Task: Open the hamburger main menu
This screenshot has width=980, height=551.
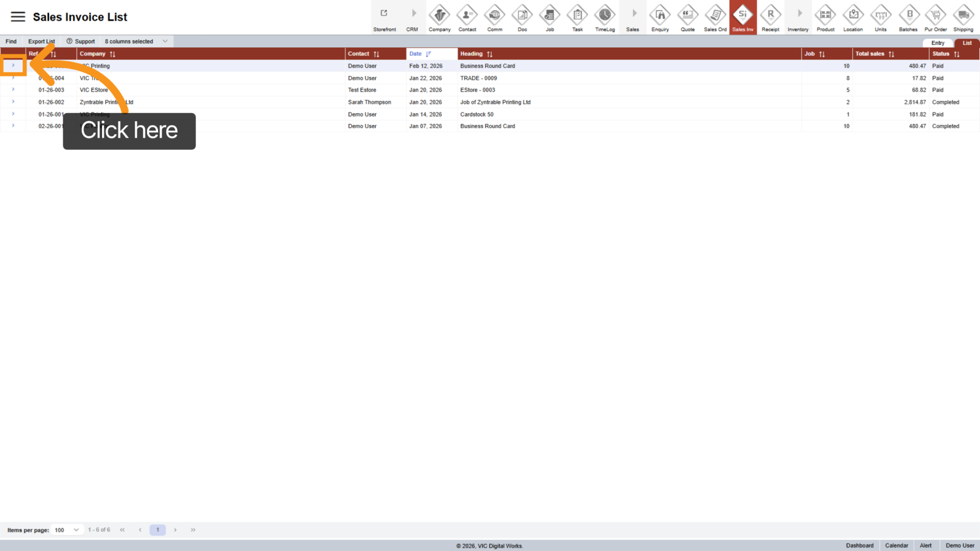Action: tap(18, 17)
